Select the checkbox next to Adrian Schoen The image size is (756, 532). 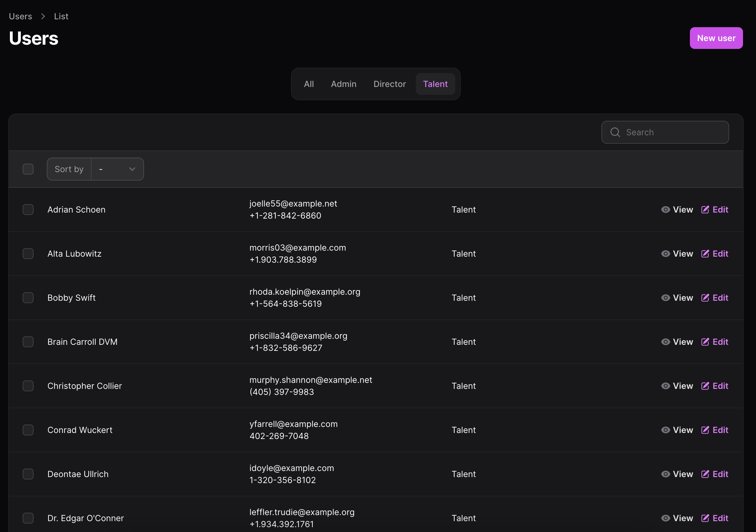click(28, 209)
